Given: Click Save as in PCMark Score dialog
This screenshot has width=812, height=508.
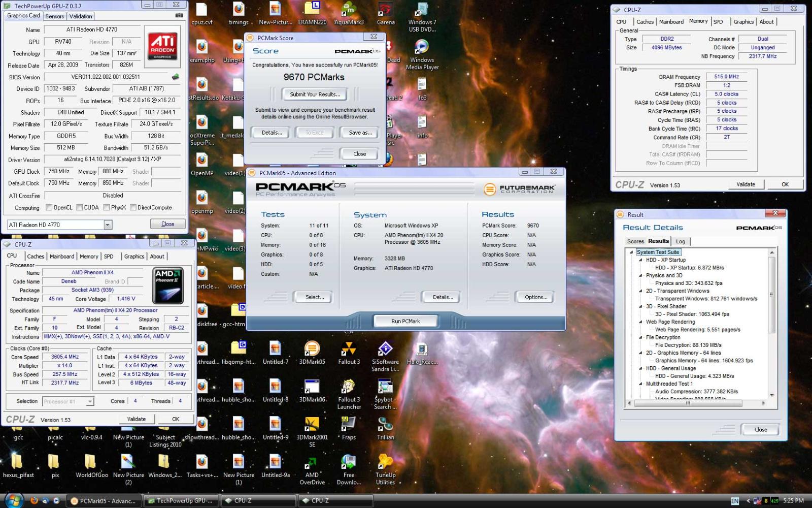Looking at the screenshot, I should (360, 133).
